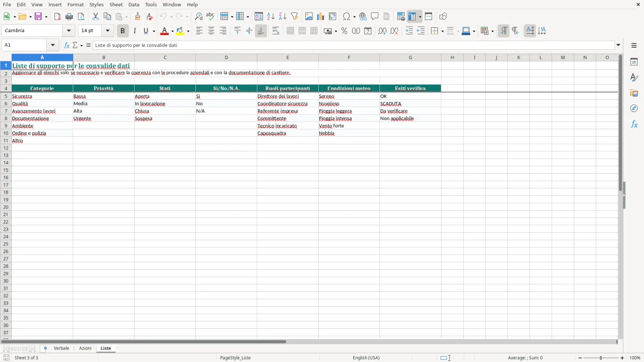
Task: Toggle Bold formatting
Action: (123, 31)
